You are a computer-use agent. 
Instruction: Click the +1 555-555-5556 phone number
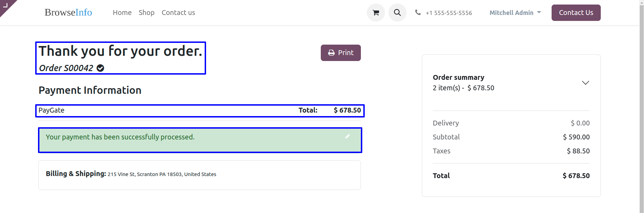pyautogui.click(x=449, y=13)
